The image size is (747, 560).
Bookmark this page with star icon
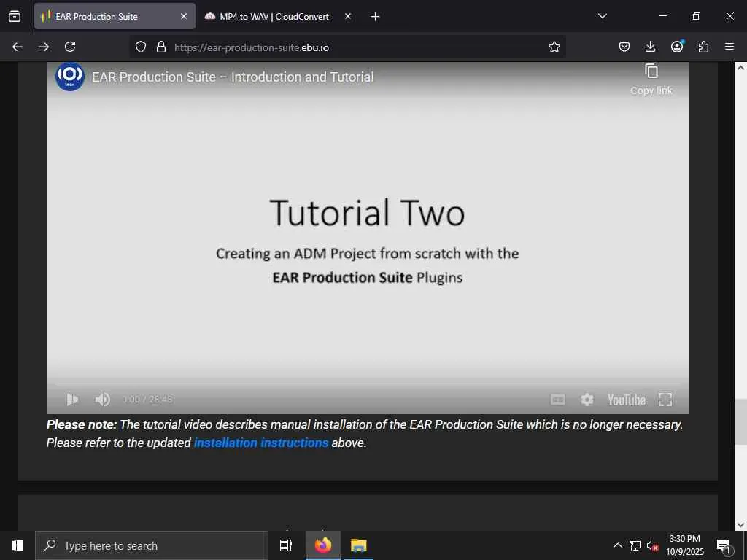pos(554,47)
